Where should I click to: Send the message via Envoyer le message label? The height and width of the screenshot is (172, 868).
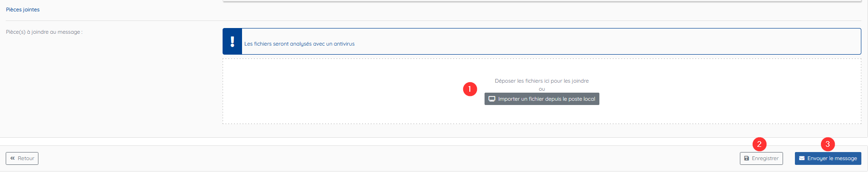pos(832,158)
